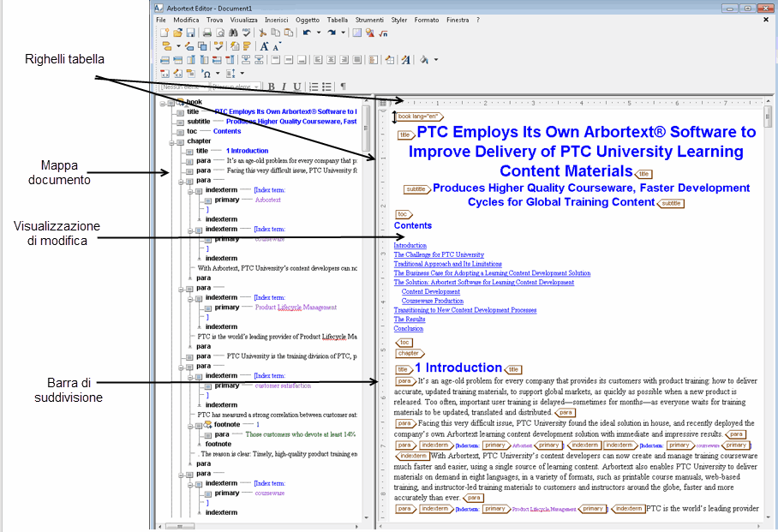Open Find with the binoculars icon

tap(233, 33)
